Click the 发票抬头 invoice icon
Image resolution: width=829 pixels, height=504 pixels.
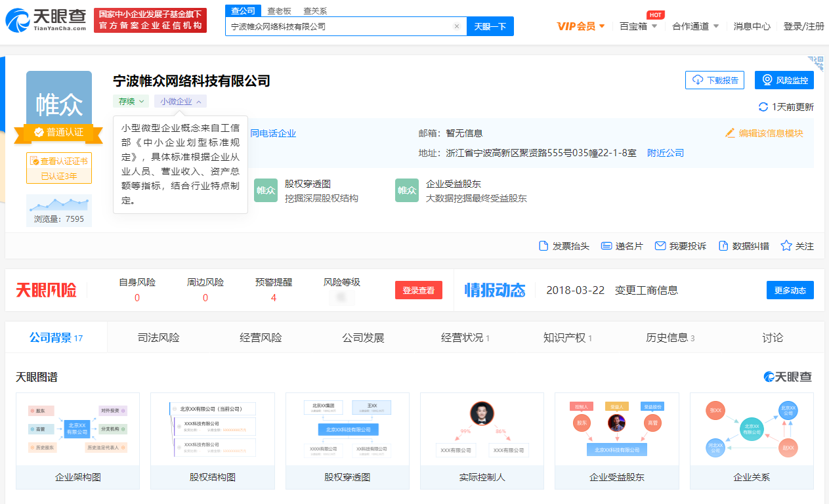tap(543, 246)
